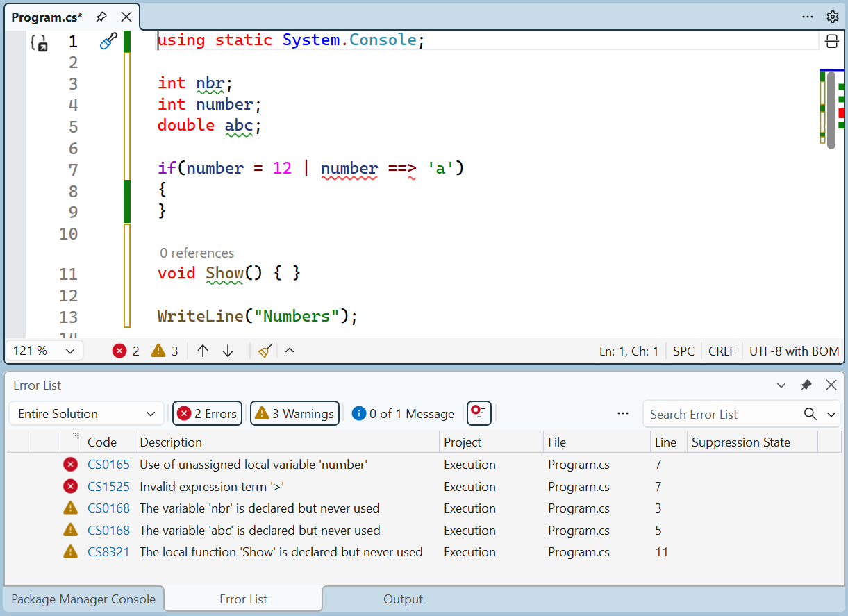Click the warning icon on CS8321 row
The width and height of the screenshot is (848, 616).
70,551
